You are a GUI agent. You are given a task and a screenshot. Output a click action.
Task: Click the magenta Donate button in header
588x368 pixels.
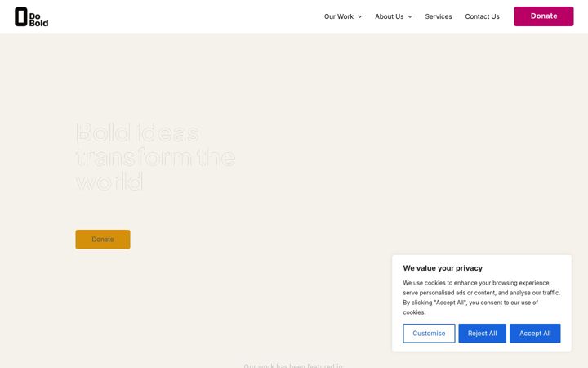pos(543,16)
